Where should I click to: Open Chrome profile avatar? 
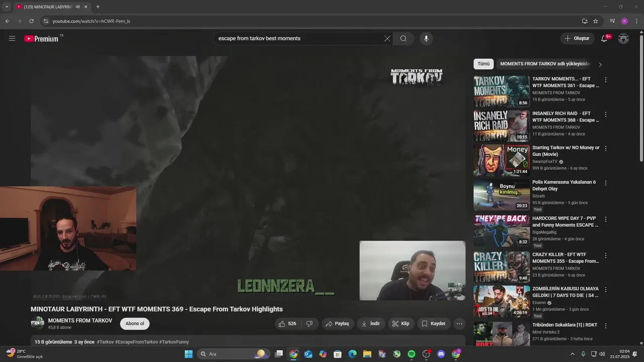coord(624,21)
